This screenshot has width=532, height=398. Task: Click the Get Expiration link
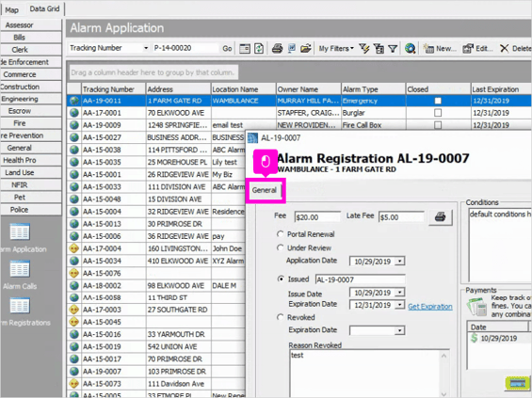430,307
